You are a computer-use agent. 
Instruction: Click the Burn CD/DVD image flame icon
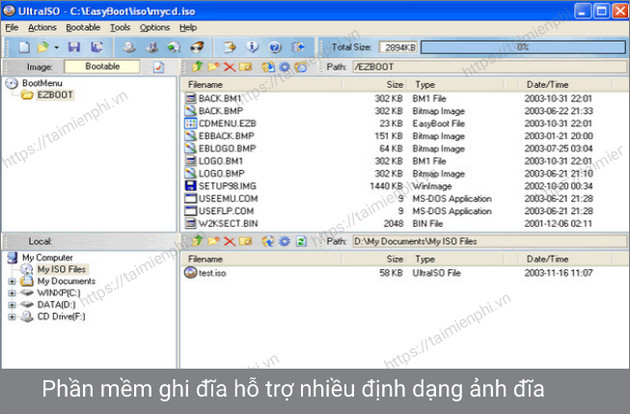point(197,47)
